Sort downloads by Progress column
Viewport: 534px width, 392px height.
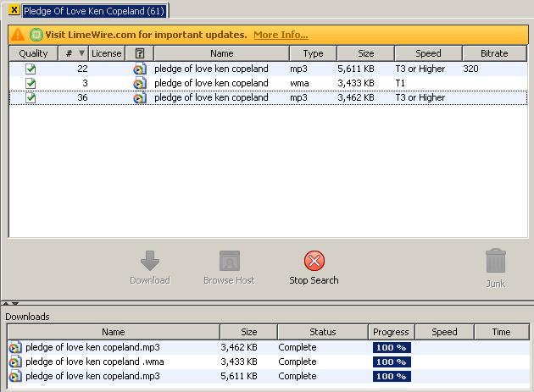pyautogui.click(x=391, y=332)
